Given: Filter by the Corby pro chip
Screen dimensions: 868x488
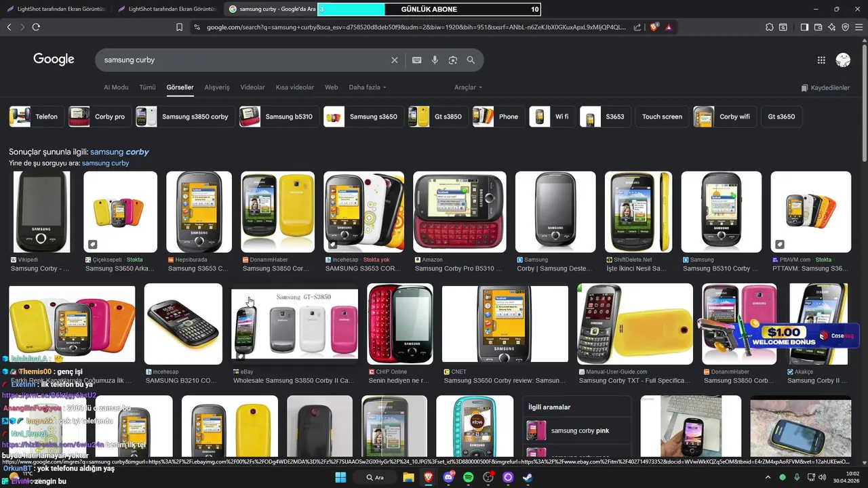Looking at the screenshot, I should 100,117.
